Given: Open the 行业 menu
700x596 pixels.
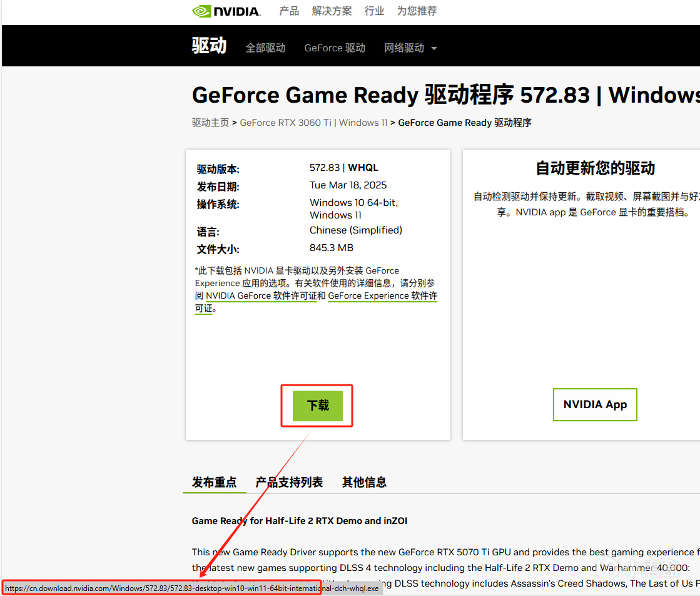Looking at the screenshot, I should (x=374, y=11).
